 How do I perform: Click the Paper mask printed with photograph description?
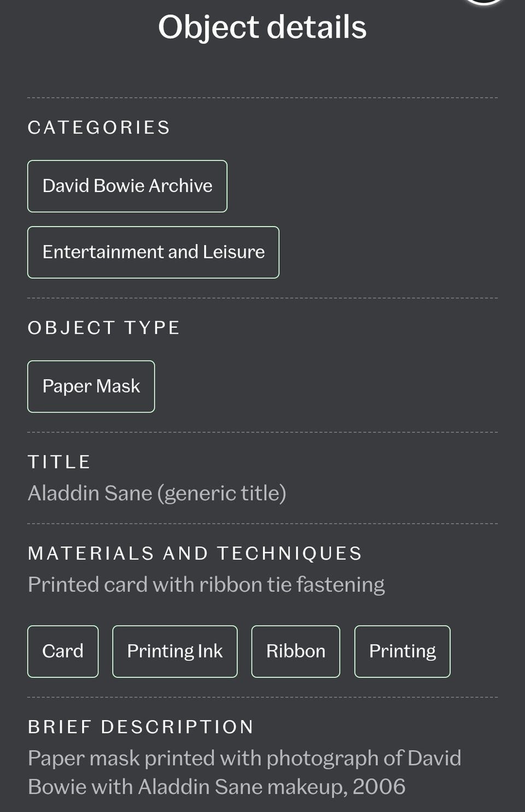point(244,772)
